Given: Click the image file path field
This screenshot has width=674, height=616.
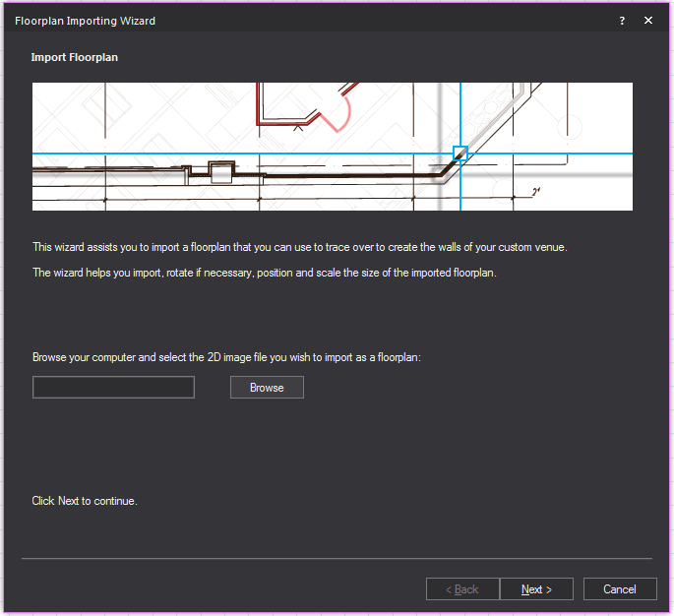Looking at the screenshot, I should click(x=113, y=388).
